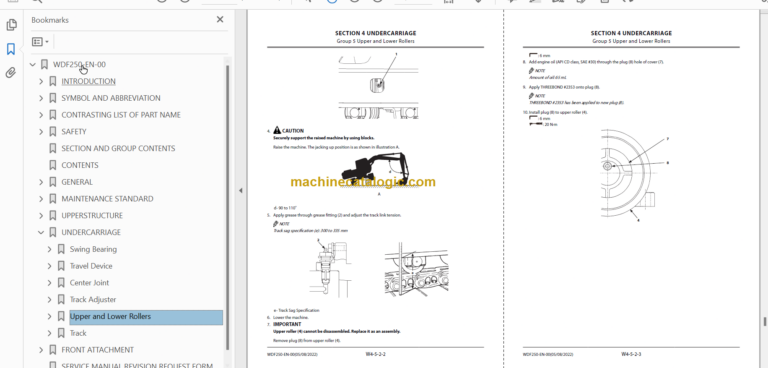Close the Bookmarks panel

click(220, 20)
